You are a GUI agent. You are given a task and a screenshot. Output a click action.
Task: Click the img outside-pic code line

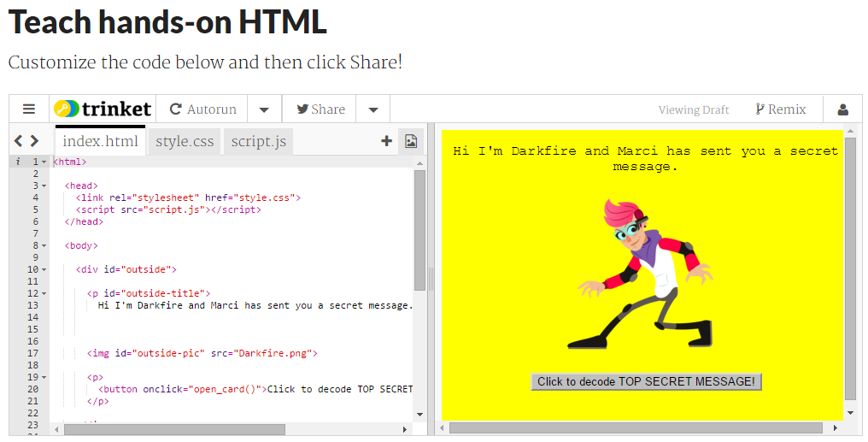(202, 353)
